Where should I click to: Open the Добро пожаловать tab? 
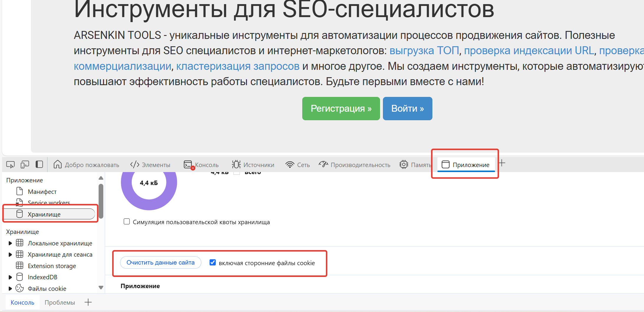point(86,165)
